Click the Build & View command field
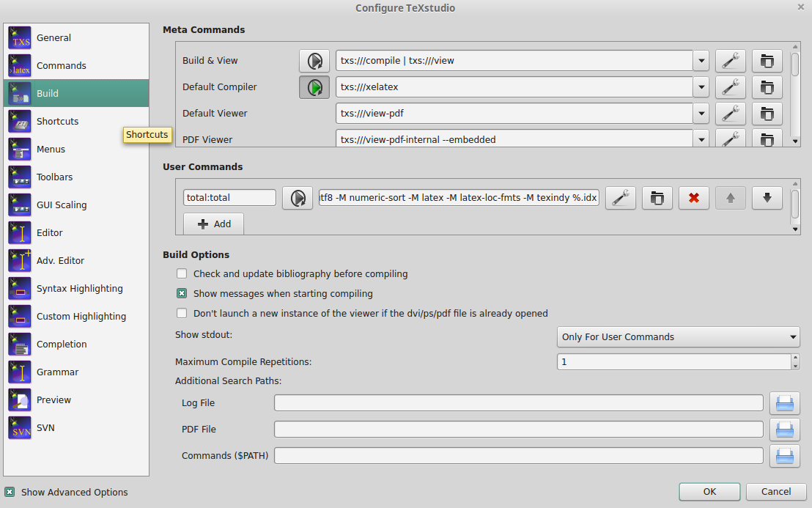Image resolution: width=812 pixels, height=508 pixels. 514,61
